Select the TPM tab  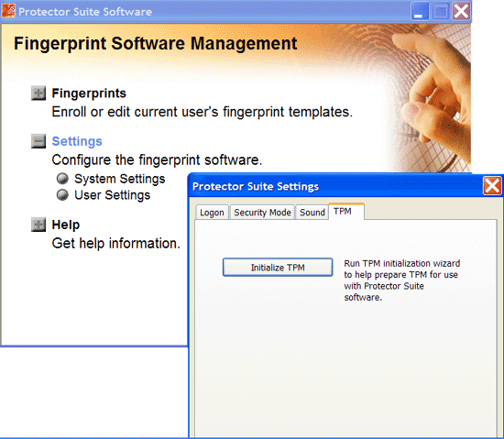tap(346, 212)
